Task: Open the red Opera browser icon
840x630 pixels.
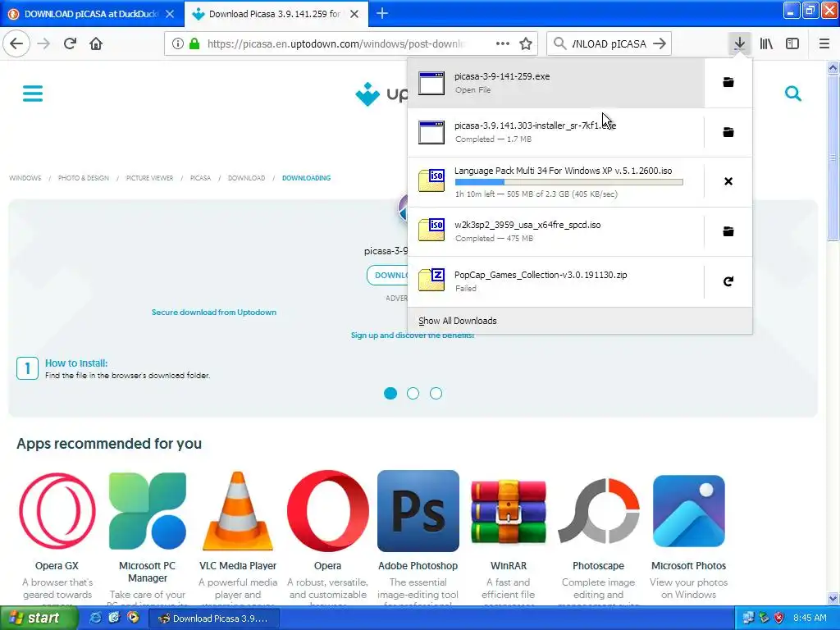Action: pos(328,511)
